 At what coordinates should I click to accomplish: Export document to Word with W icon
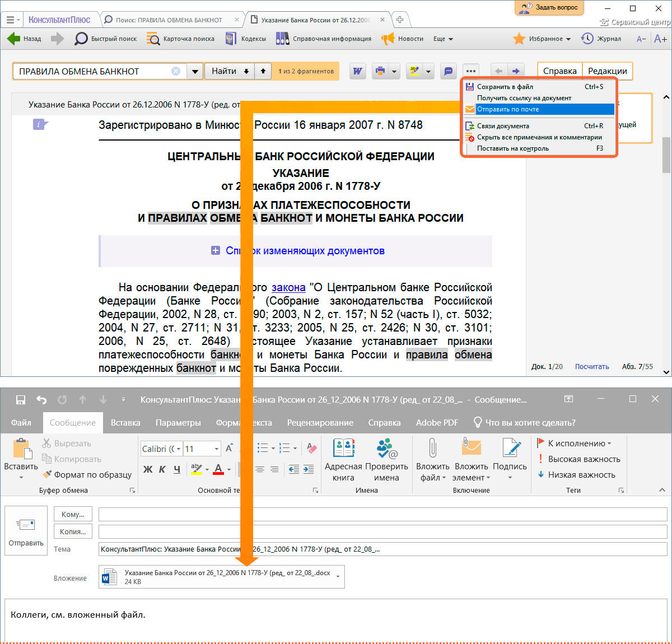(357, 71)
